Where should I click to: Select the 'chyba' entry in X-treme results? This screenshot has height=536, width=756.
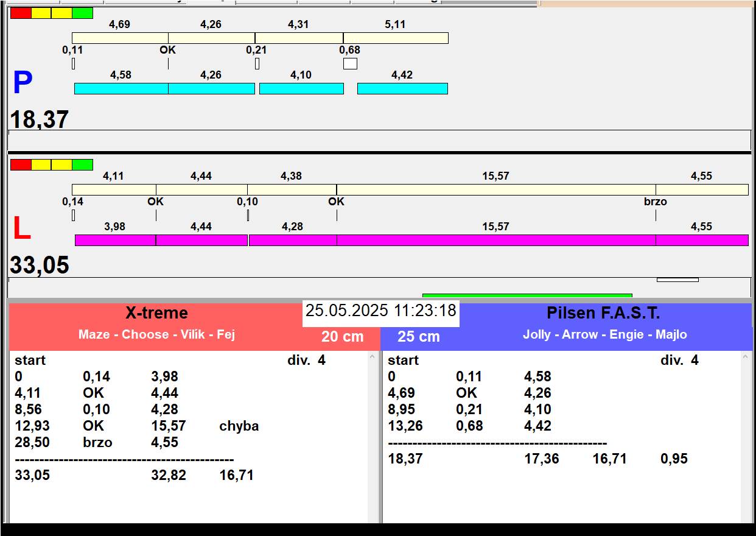click(239, 426)
